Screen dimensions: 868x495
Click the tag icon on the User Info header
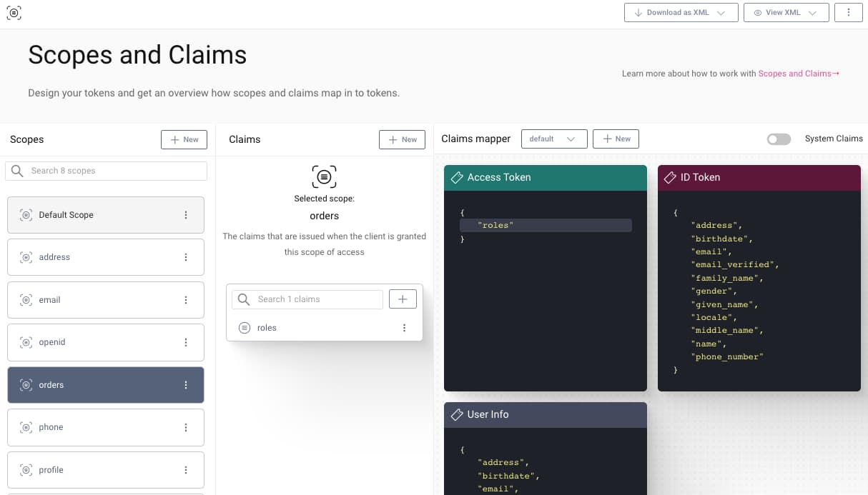[457, 414]
